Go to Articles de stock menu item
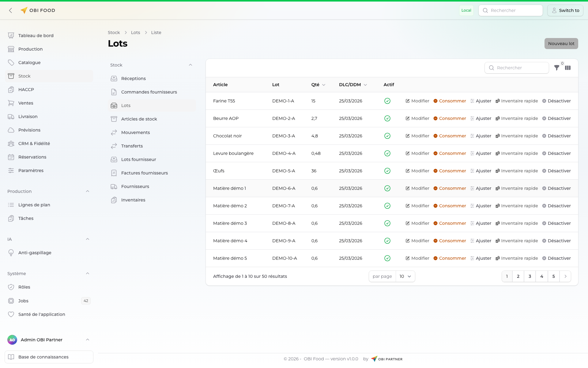This screenshot has width=588, height=368. coord(139,119)
